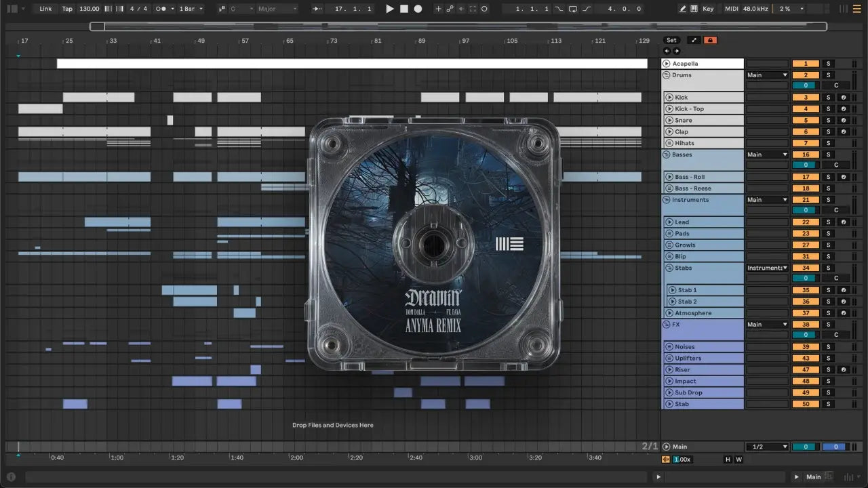This screenshot has width=868, height=488.
Task: Open the scale root note C dropdown
Action: tap(241, 9)
